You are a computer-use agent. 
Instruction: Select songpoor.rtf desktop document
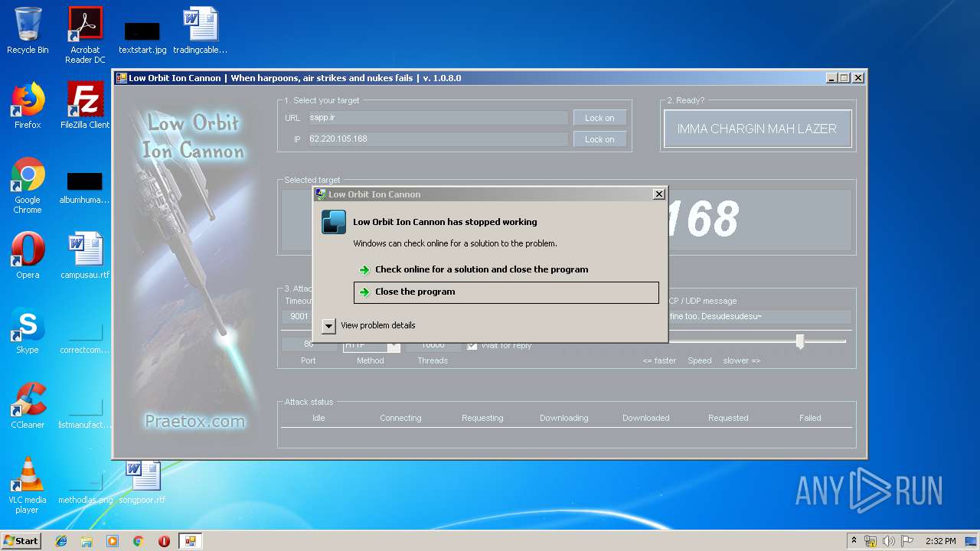click(x=142, y=481)
